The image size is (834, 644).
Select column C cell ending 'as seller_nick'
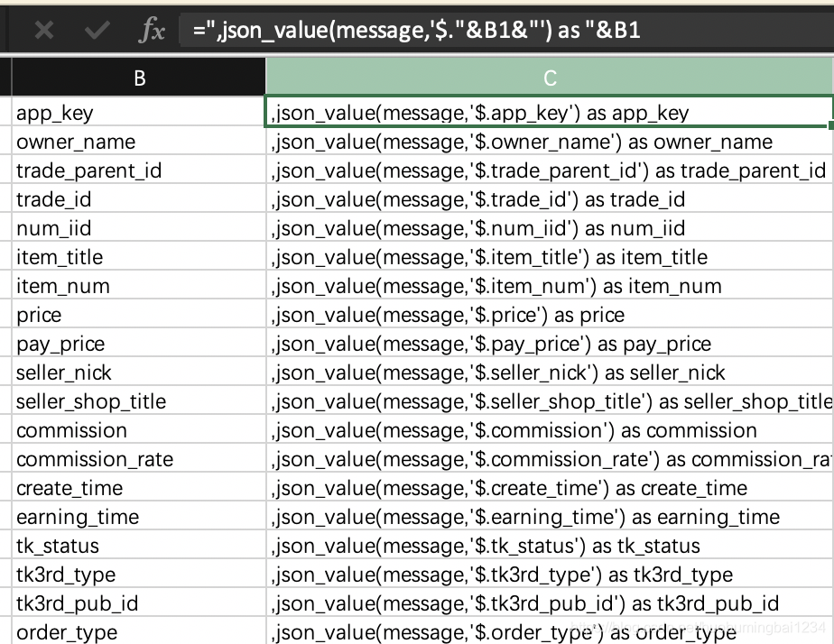(550, 372)
